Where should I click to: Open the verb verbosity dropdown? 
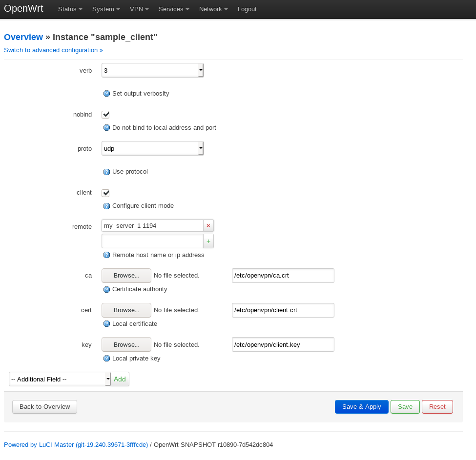(152, 70)
